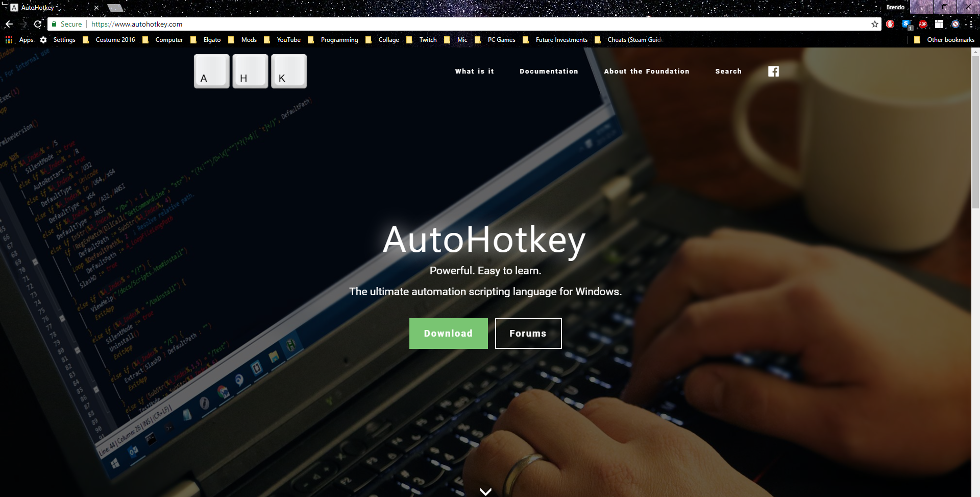
Task: Click the scrollbar up arrow
Action: [x=975, y=52]
